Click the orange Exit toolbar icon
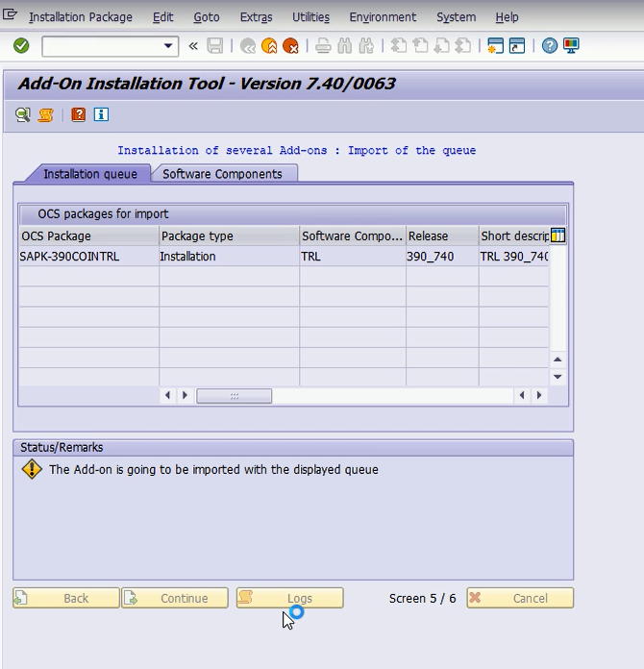Viewport: 644px width, 669px height. pos(269,46)
